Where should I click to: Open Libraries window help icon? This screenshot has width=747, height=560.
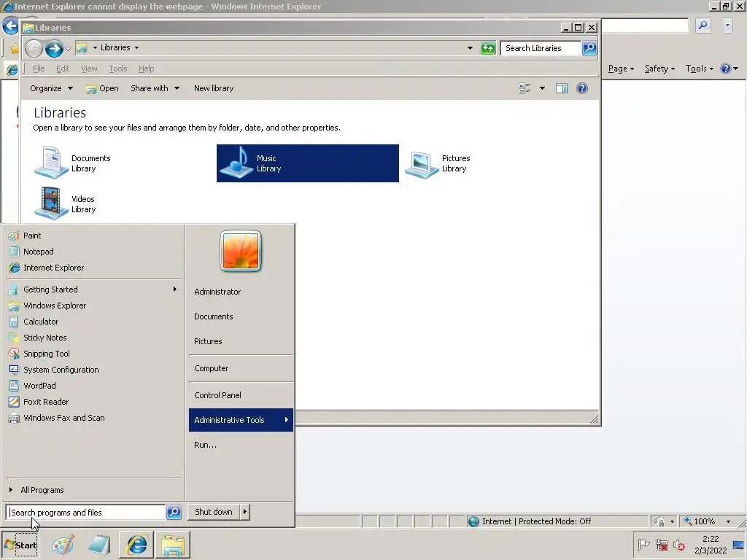[581, 88]
